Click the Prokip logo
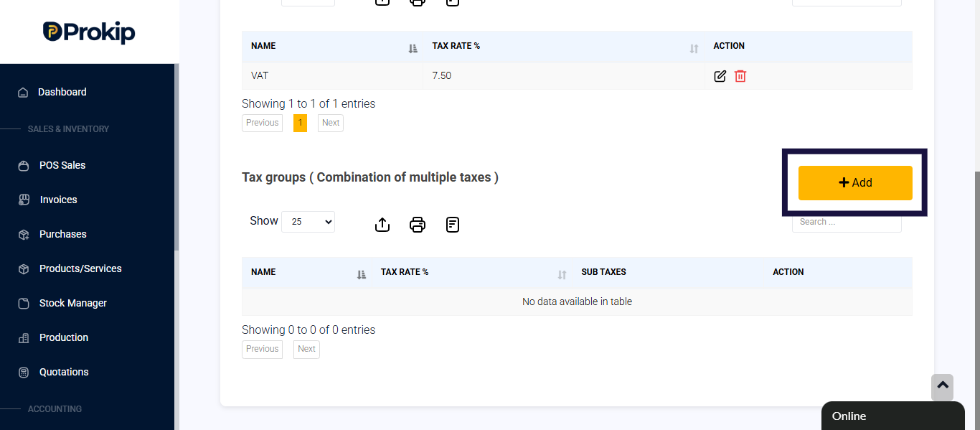 [x=89, y=32]
